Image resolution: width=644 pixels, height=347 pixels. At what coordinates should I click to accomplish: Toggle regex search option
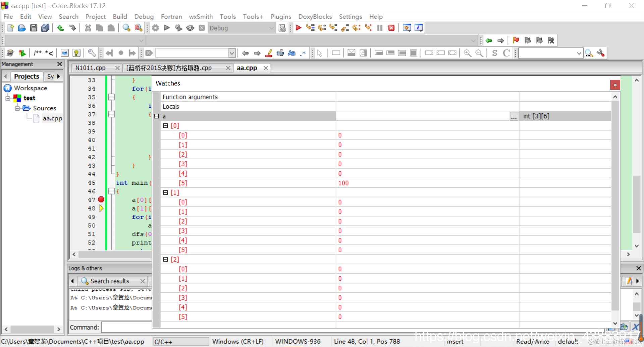pyautogui.click(x=303, y=53)
